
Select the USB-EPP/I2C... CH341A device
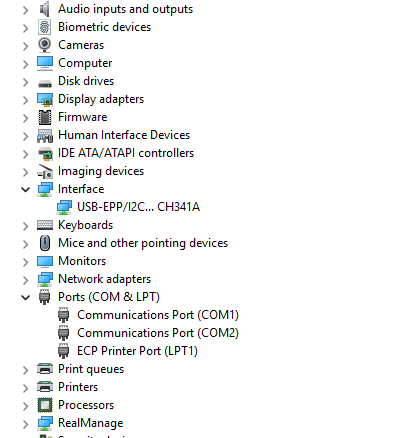(138, 207)
